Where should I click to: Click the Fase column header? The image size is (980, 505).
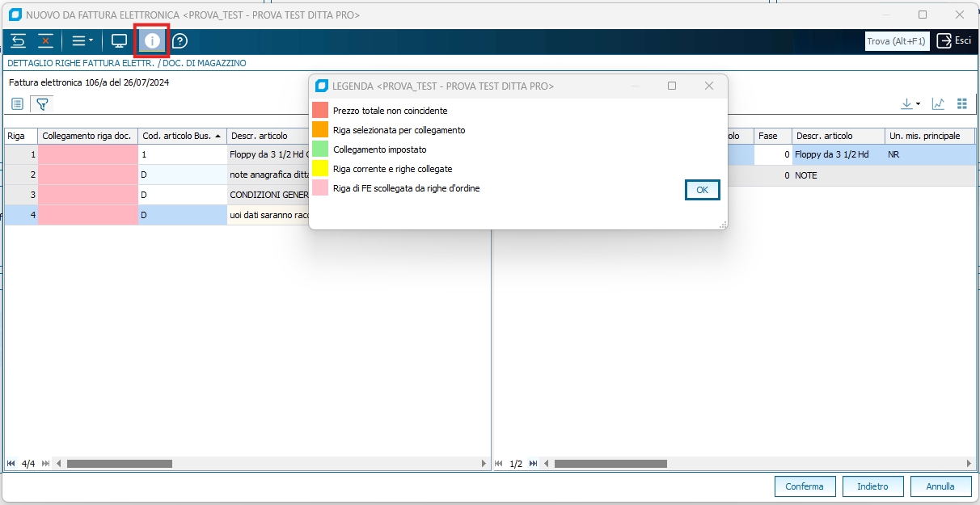(x=772, y=136)
